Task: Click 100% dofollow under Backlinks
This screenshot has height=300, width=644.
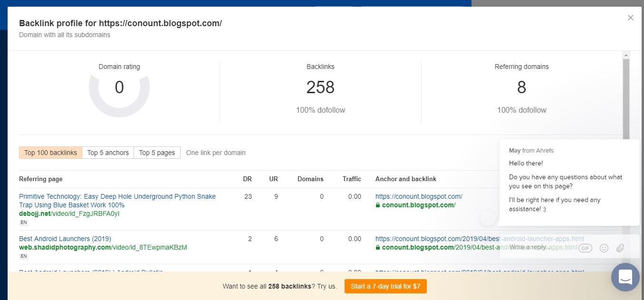Action: [320, 110]
